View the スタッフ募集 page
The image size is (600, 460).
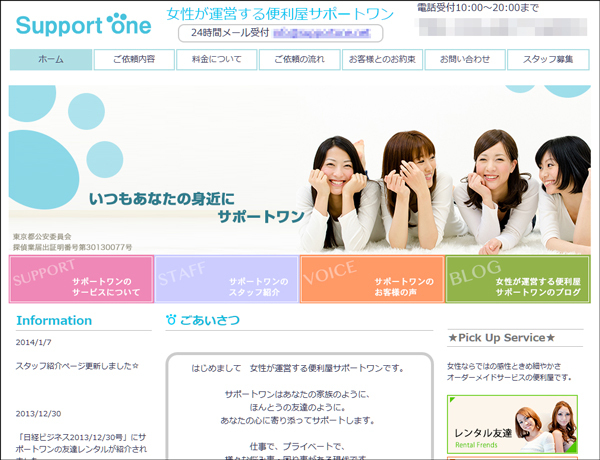coord(548,59)
